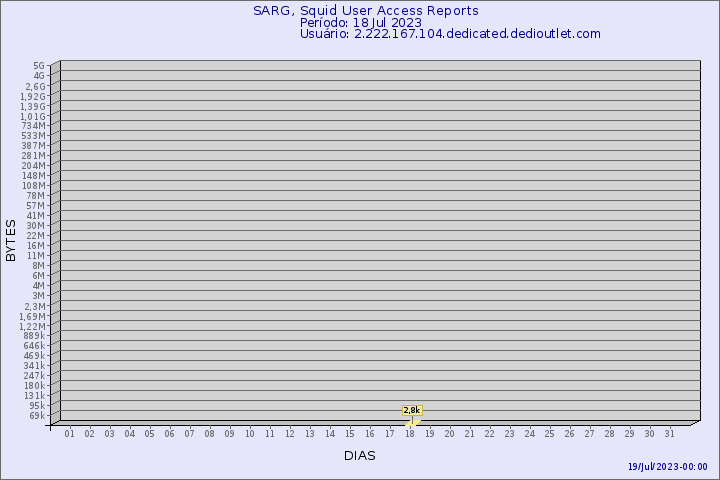Click the Usuário hostname line in header
This screenshot has height=480, width=720.
click(450, 34)
